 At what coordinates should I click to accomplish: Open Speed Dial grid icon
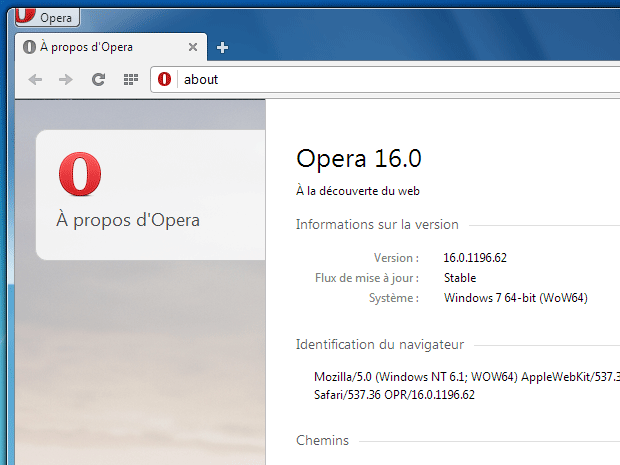click(130, 79)
